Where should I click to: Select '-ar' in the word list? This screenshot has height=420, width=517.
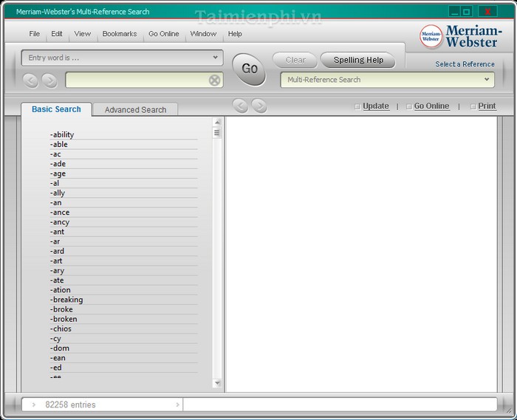pos(55,241)
